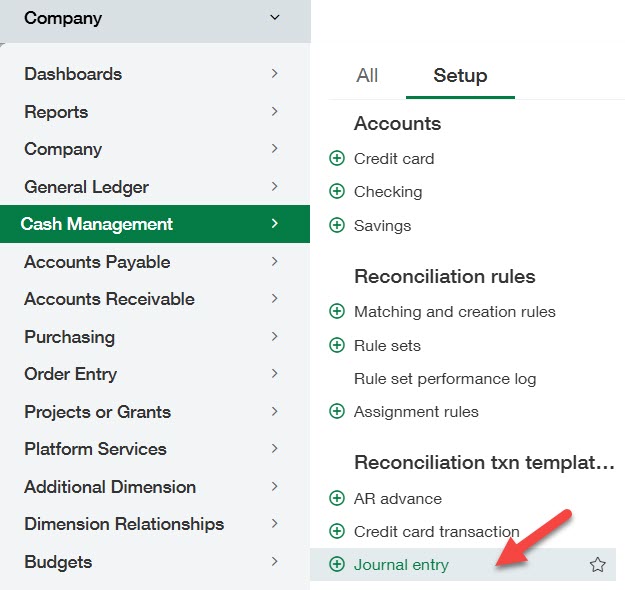The width and height of the screenshot is (625, 590).
Task: Click the plus icon next to Checking
Action: pos(336,192)
